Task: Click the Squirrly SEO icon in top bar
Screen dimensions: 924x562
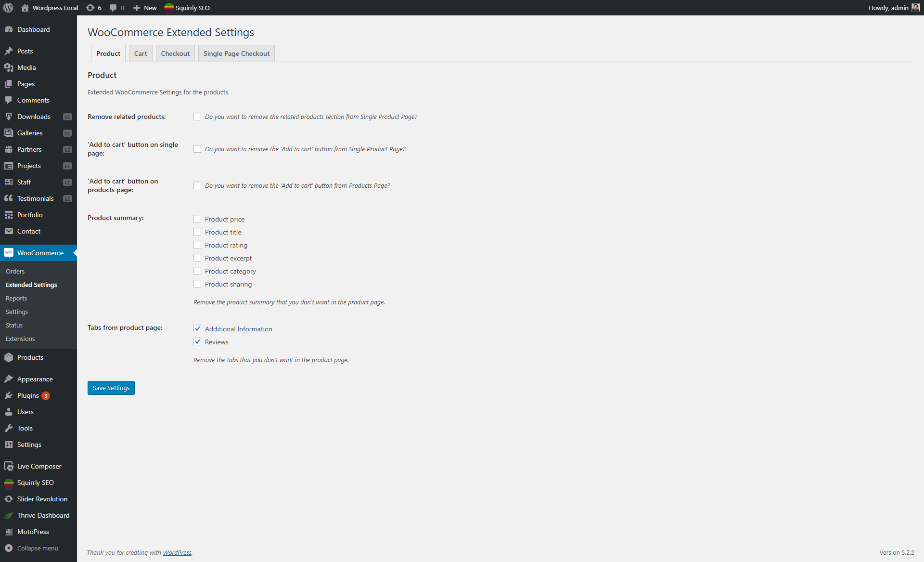Action: (x=169, y=8)
